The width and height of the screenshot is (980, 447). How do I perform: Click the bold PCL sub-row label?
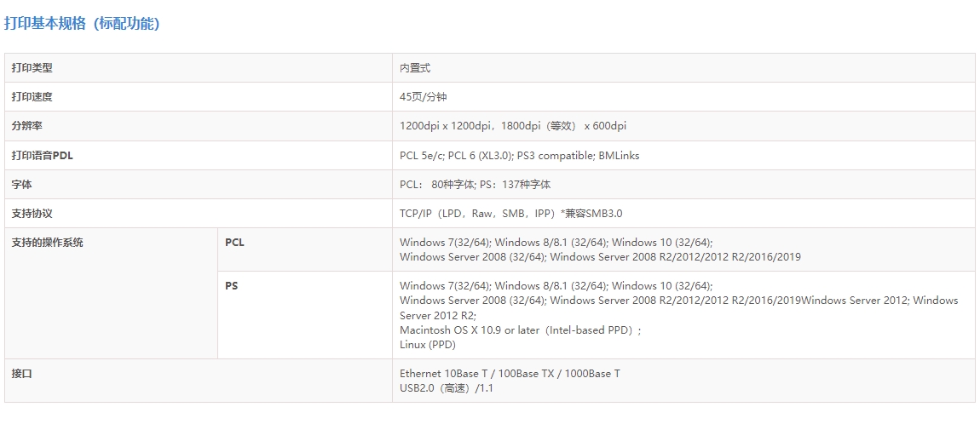(x=234, y=243)
